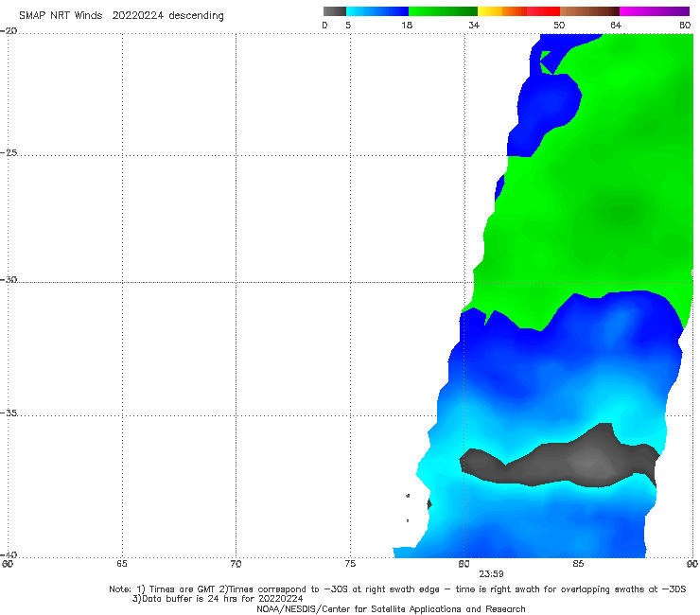Screen dimensions: 700x615
Task: Click the latitude label '-25'
Action: point(9,152)
